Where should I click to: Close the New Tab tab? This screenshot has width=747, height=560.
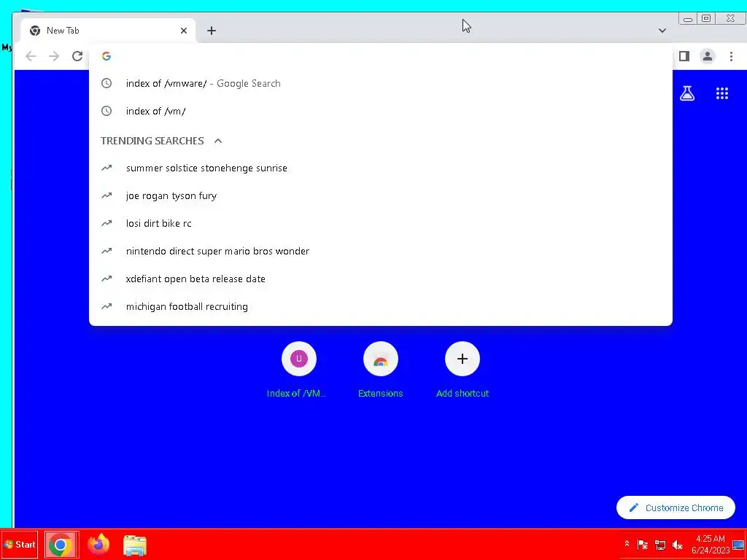[x=183, y=31]
